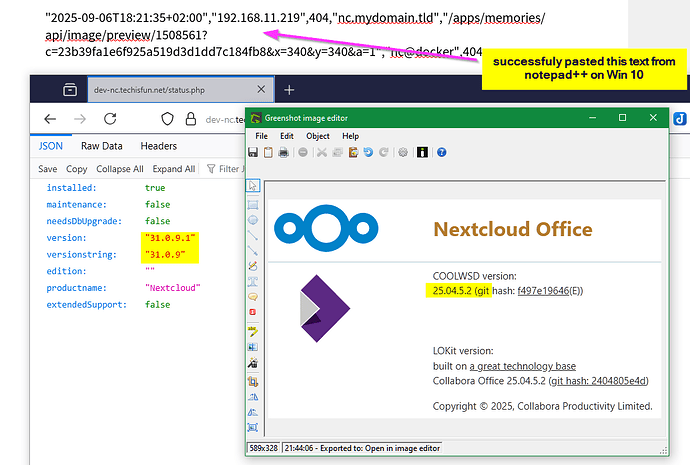Open the Object menu in Greenshot
Screen dimensions: 690x465
[318, 136]
